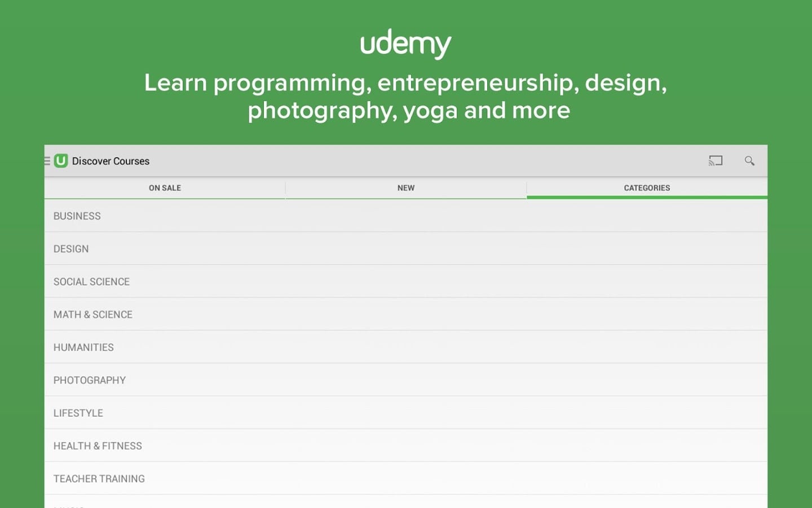Screen dimensions: 812x508
Task: Open the MATH & SCIENCE category
Action: (x=406, y=314)
